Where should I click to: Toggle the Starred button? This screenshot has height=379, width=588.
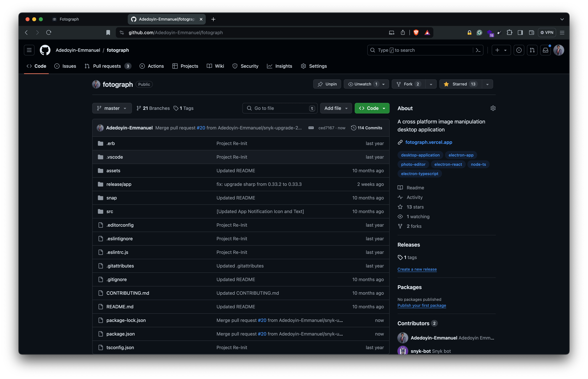pyautogui.click(x=460, y=84)
